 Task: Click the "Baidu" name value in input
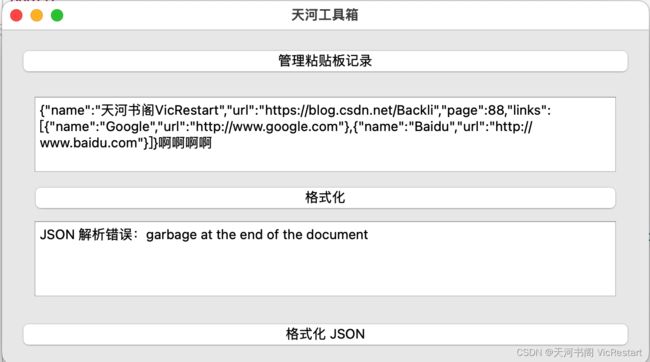(x=432, y=126)
